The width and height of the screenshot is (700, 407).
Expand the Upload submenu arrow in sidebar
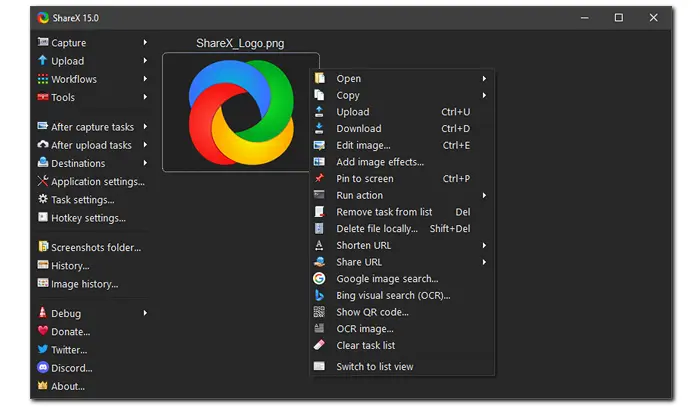(x=145, y=60)
